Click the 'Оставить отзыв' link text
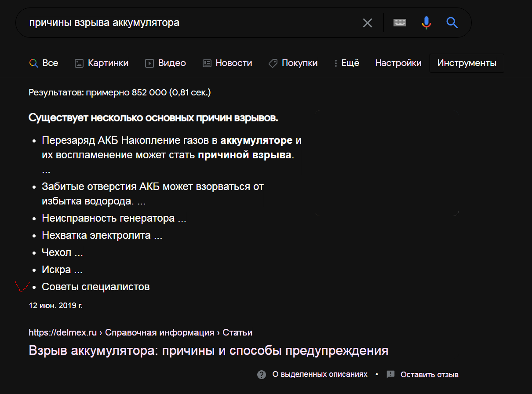Image resolution: width=532 pixels, height=394 pixels. click(x=430, y=375)
